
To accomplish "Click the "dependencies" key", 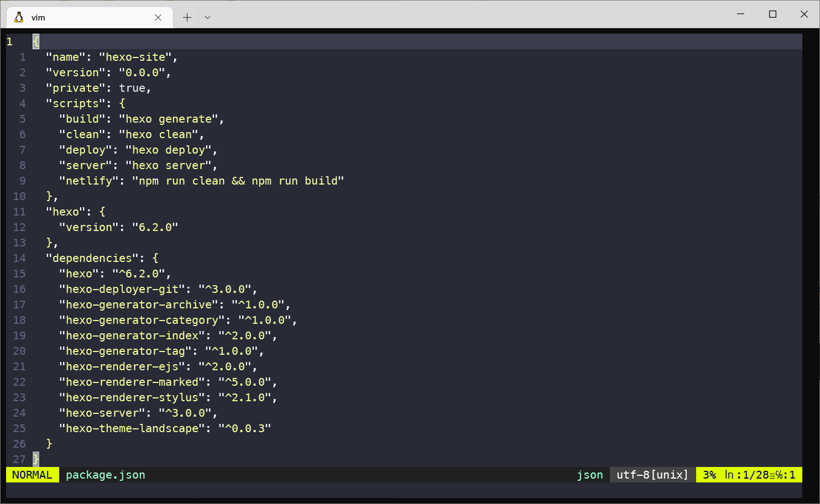I will tap(92, 258).
